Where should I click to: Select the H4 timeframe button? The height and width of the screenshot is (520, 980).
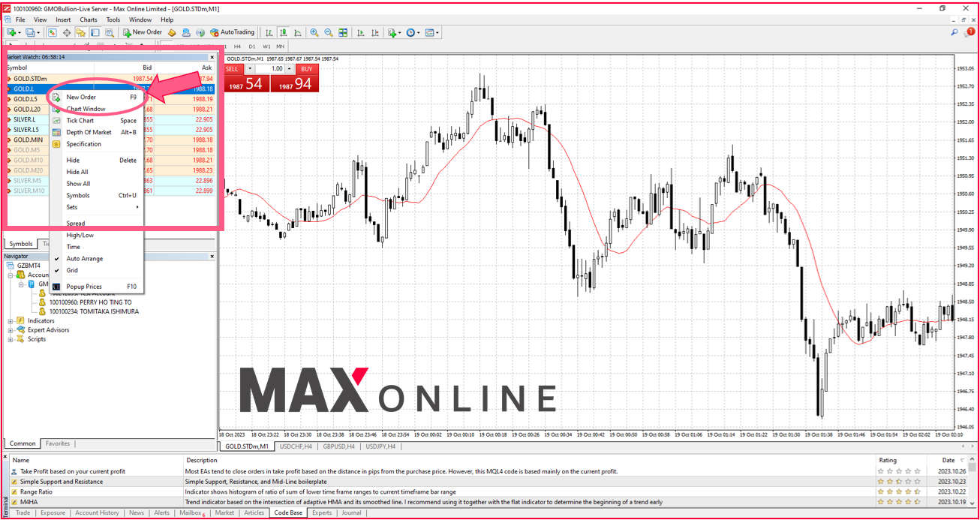click(x=237, y=47)
